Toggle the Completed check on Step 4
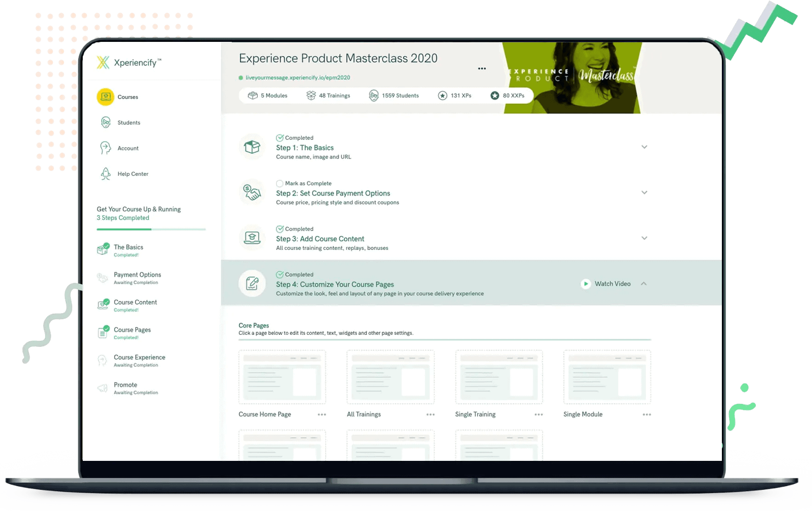 280,274
